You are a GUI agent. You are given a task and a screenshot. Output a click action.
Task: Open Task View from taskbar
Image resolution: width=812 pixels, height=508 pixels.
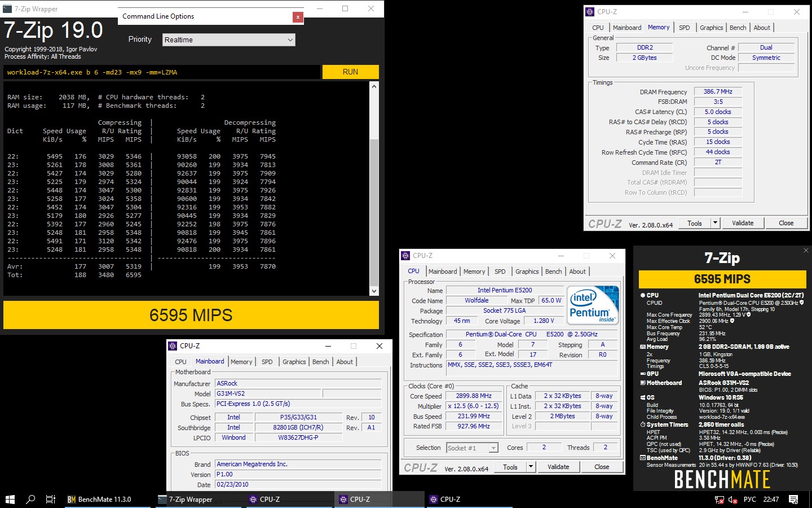tap(50, 499)
